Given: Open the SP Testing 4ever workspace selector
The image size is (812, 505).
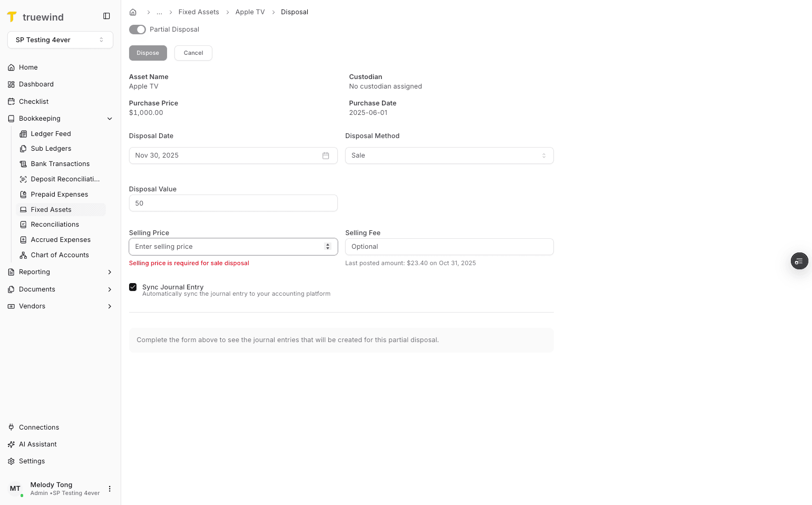Looking at the screenshot, I should click(x=60, y=40).
